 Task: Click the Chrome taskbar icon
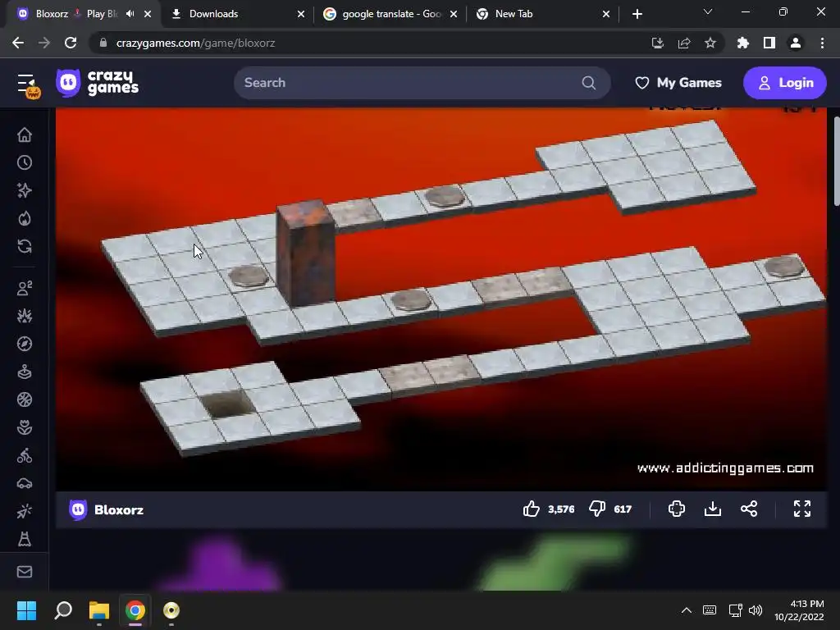135,610
